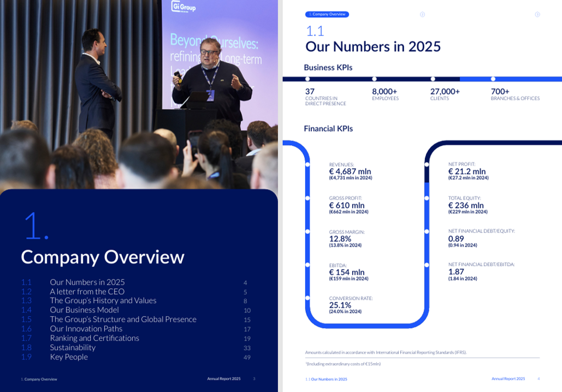
Task: Open 'The Group's History and Values' entry
Action: pos(103,301)
